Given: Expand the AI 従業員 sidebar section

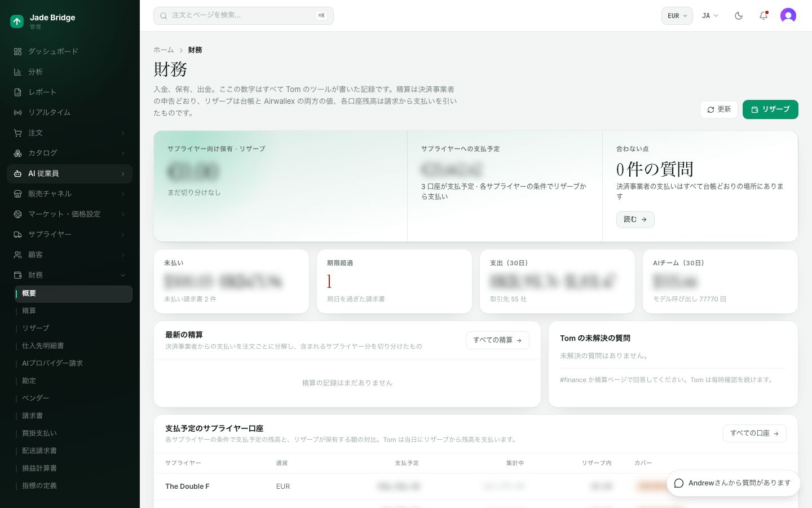Looking at the screenshot, I should tap(69, 173).
